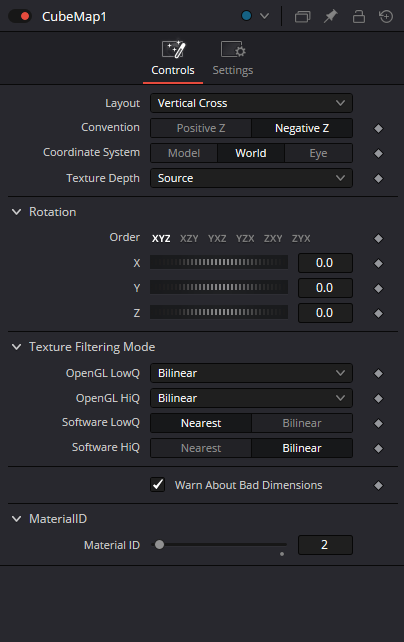Select YXZ rotation order
404x642 pixels.
click(217, 238)
